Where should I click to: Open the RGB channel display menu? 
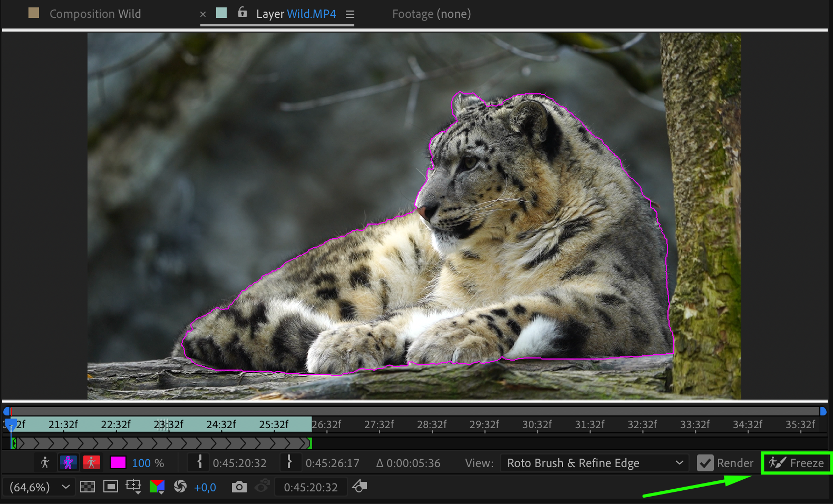coord(157,487)
